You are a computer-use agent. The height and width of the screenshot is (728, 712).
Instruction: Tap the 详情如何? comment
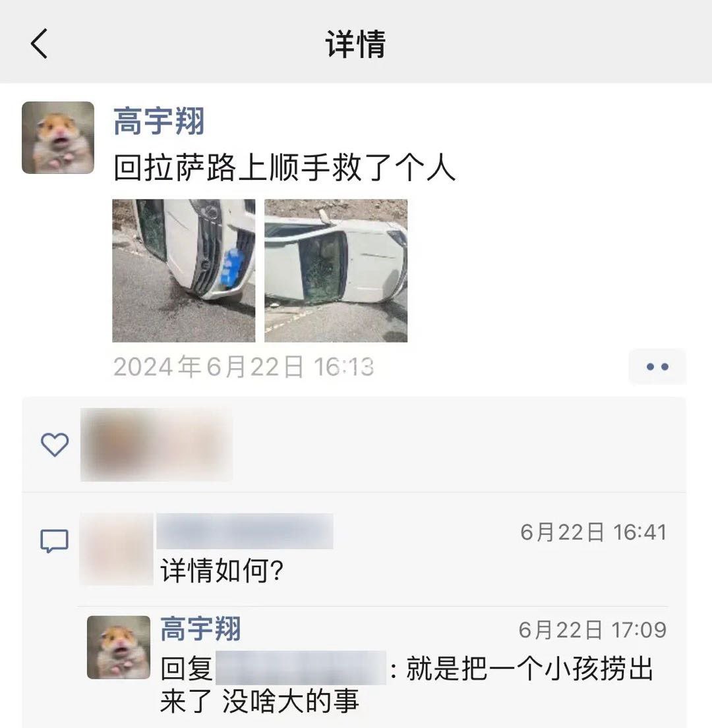(222, 571)
